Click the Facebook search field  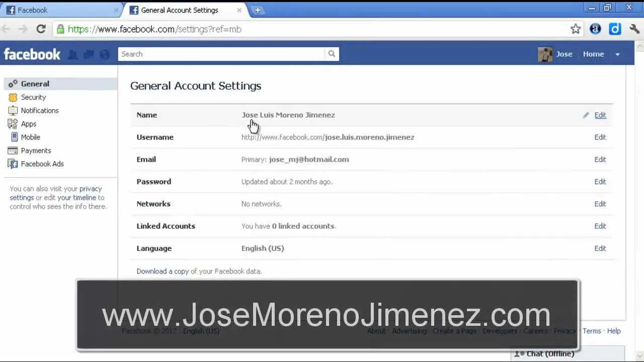[x=221, y=54]
